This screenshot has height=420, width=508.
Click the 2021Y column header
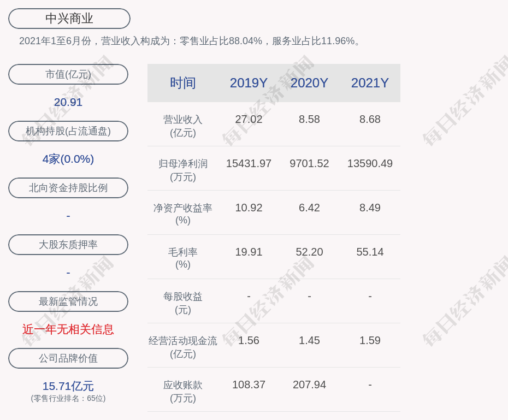pyautogui.click(x=370, y=83)
